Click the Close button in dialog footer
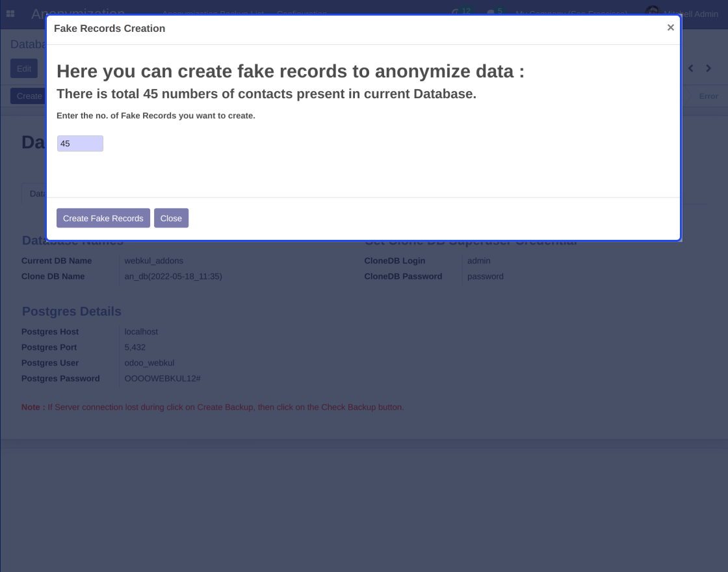The image size is (728, 572). tap(172, 218)
